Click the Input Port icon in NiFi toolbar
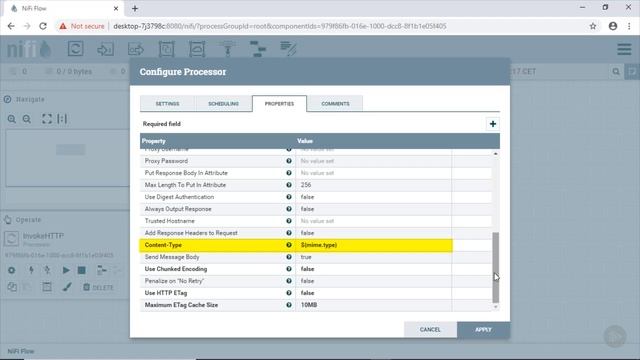The image size is (640, 360). click(106, 49)
